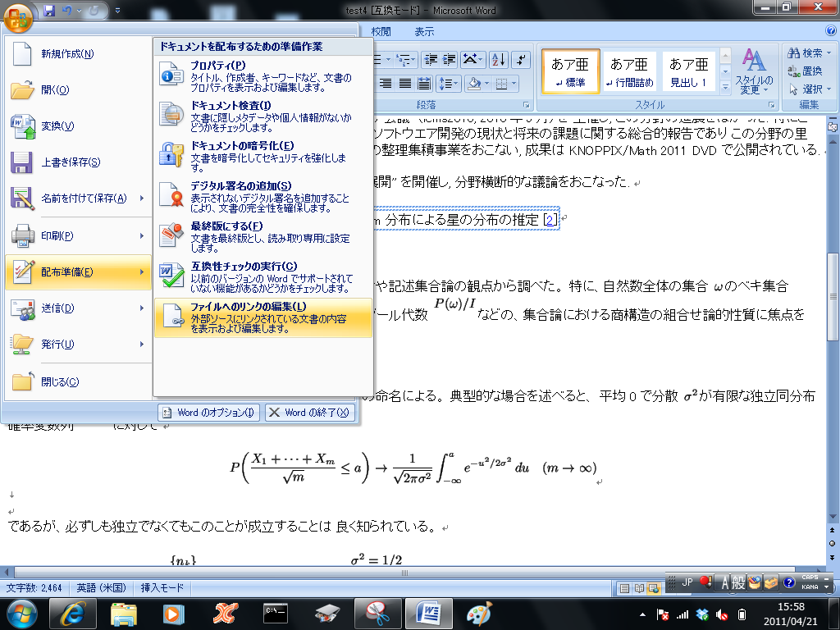Open Customize Quick Access Toolbar dropdown
Viewport: 840px width, 630px height.
[x=118, y=11]
